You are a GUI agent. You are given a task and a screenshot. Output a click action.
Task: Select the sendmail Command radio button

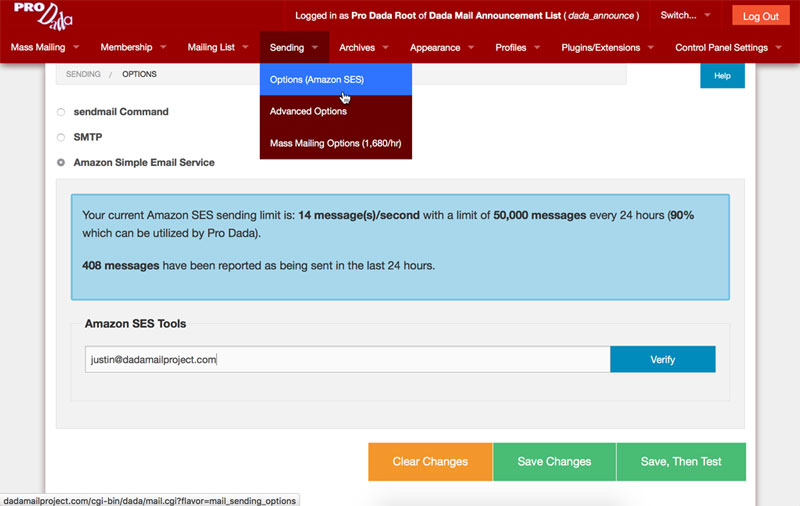pyautogui.click(x=61, y=112)
